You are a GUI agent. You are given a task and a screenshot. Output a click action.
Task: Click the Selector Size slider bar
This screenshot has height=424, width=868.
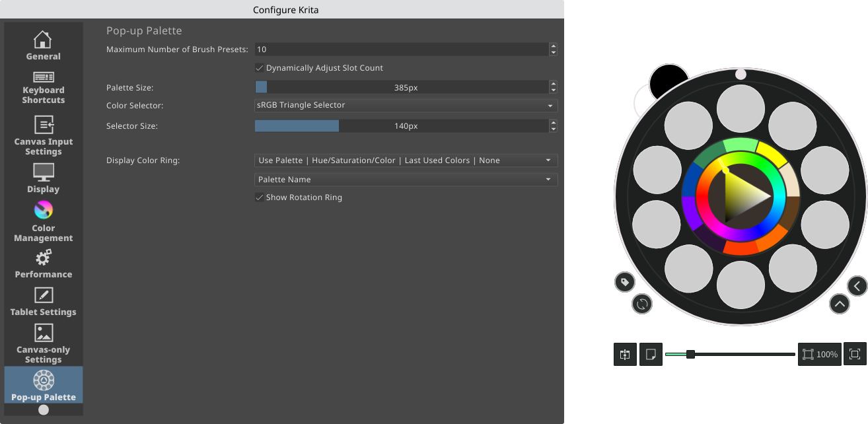[x=401, y=126]
